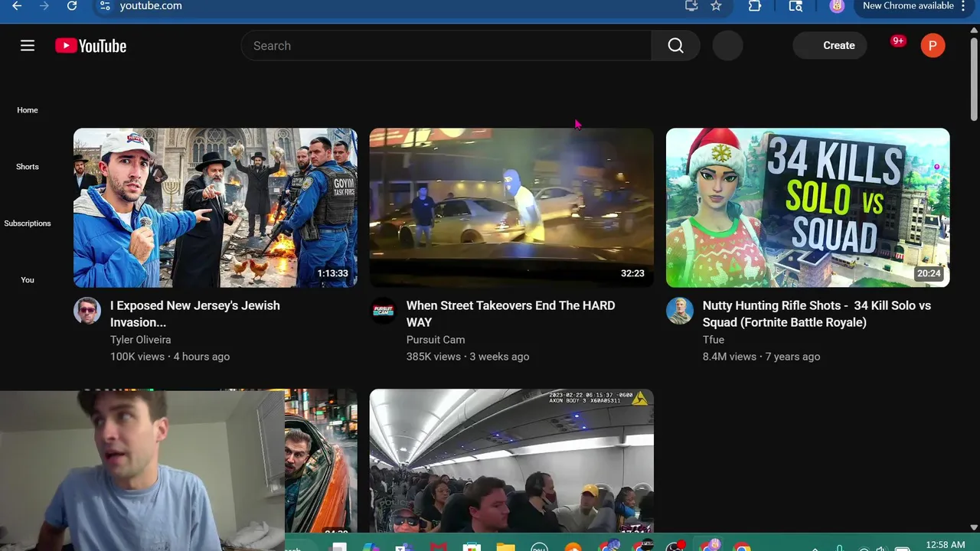Open Subscriptions in the sidebar
Viewport: 980px width, 551px height.
pos(28,223)
